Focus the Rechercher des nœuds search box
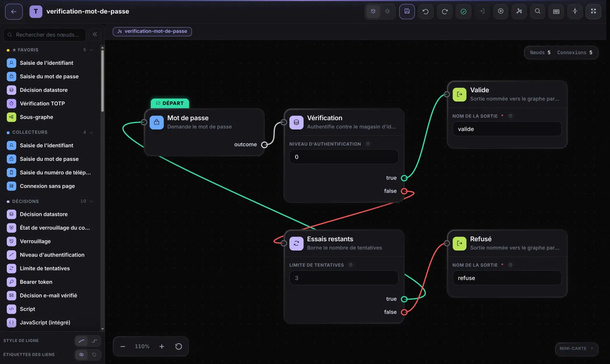This screenshot has width=610, height=364. click(x=44, y=35)
